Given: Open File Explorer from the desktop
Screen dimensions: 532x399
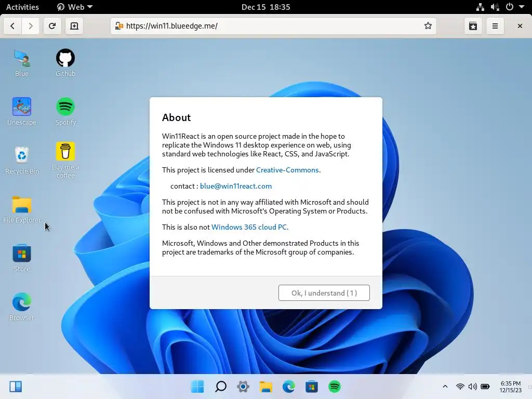Looking at the screenshot, I should point(22,209).
